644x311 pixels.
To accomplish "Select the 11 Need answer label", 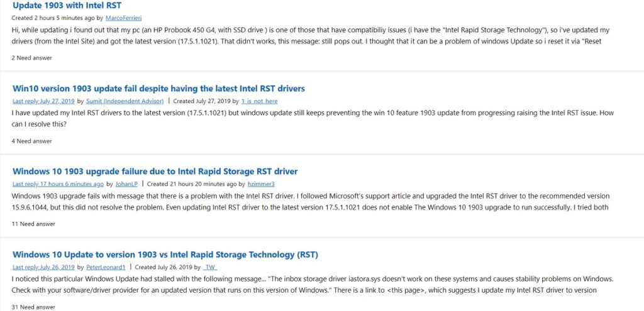I will [x=33, y=224].
